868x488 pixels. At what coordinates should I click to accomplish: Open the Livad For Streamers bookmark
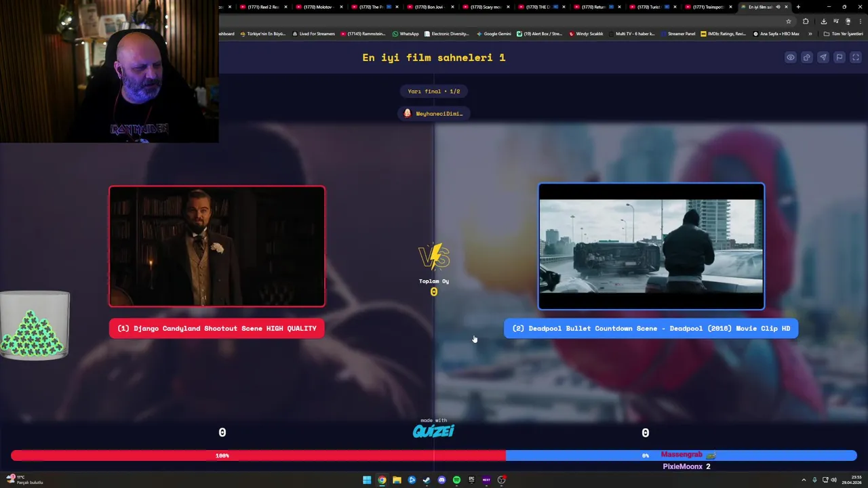[313, 34]
